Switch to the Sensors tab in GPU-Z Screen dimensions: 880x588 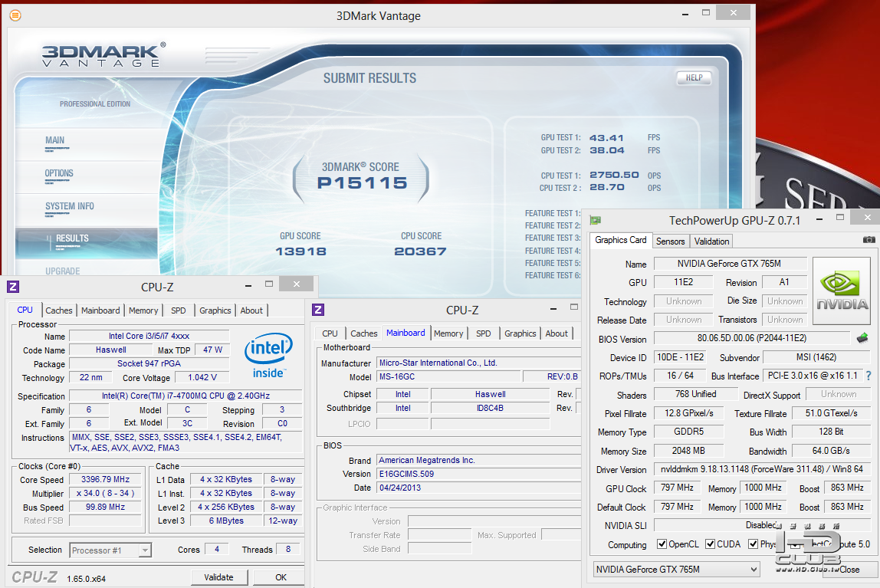coord(670,241)
